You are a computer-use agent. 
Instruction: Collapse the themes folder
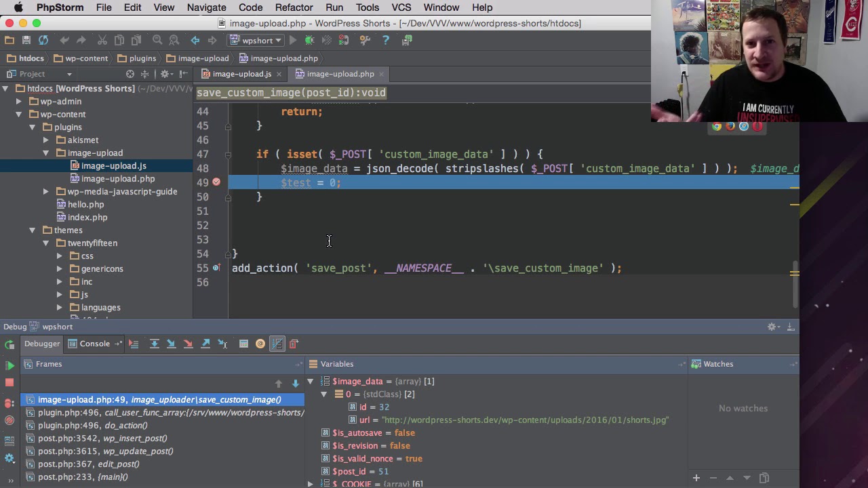coord(32,230)
